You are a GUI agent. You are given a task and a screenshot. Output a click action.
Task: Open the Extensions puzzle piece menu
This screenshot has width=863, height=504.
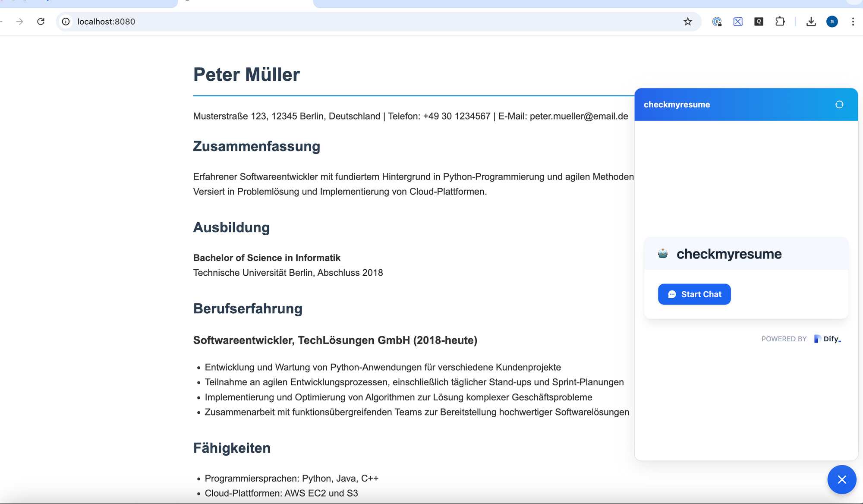pos(780,22)
